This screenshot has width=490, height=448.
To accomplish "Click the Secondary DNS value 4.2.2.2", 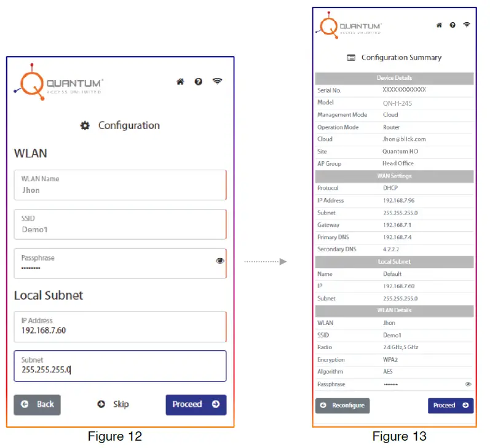I will (x=391, y=250).
